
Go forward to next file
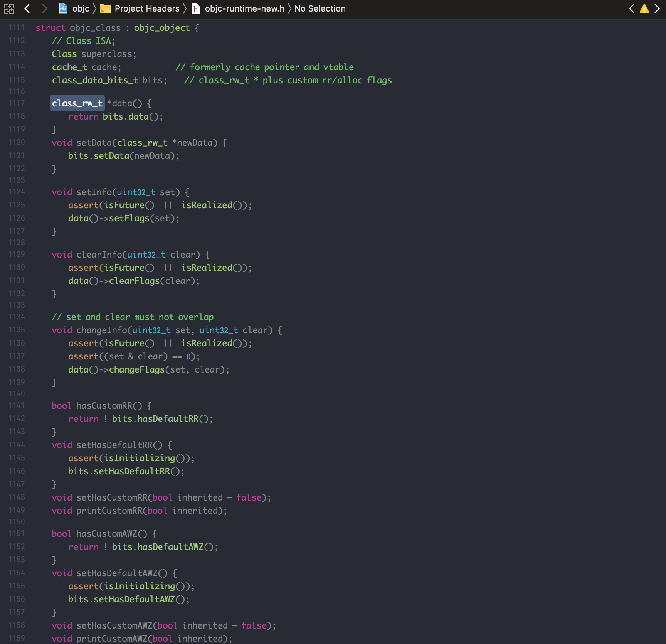(x=45, y=8)
